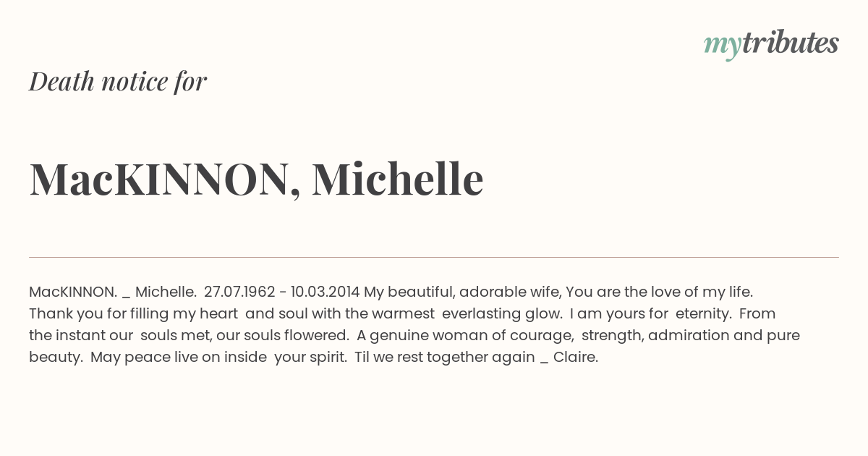Click the mytributes logo
The height and width of the screenshot is (456, 868).
(771, 44)
